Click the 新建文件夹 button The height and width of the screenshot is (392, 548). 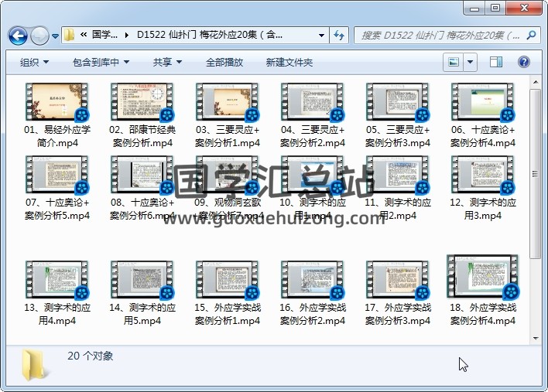coord(289,62)
